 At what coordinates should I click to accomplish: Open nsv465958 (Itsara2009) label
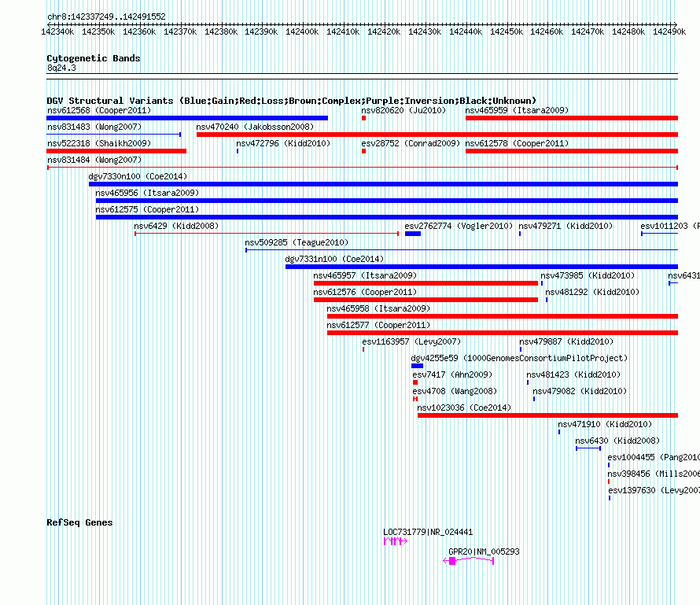[378, 308]
